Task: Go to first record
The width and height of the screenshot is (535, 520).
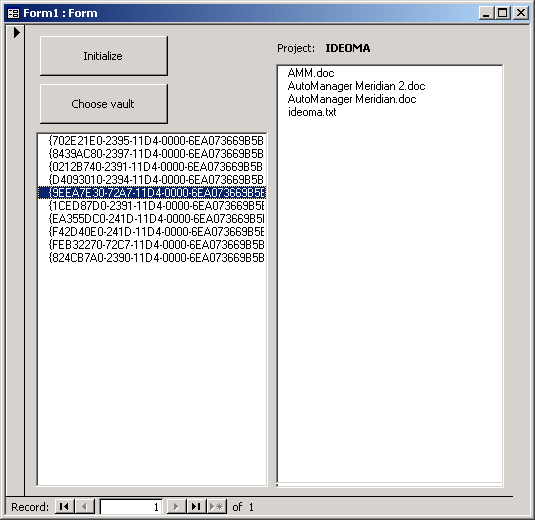Action: (64, 507)
